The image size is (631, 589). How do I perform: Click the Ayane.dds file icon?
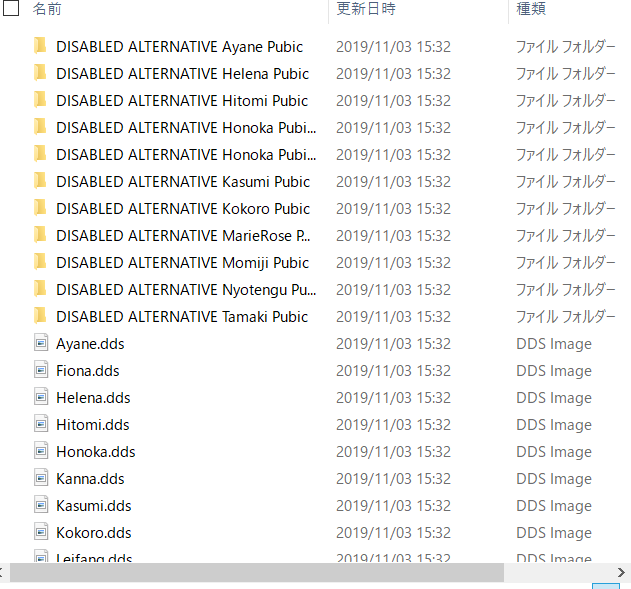41,343
